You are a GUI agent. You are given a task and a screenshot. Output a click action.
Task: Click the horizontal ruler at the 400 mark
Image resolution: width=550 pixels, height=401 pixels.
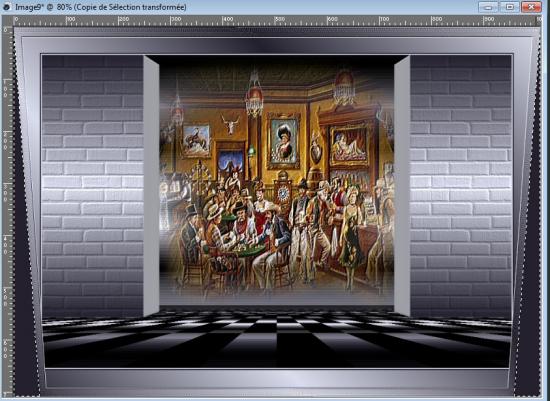[x=228, y=20]
